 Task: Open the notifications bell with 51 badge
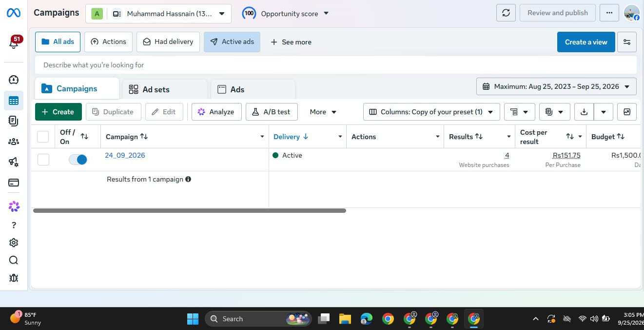[x=14, y=42]
